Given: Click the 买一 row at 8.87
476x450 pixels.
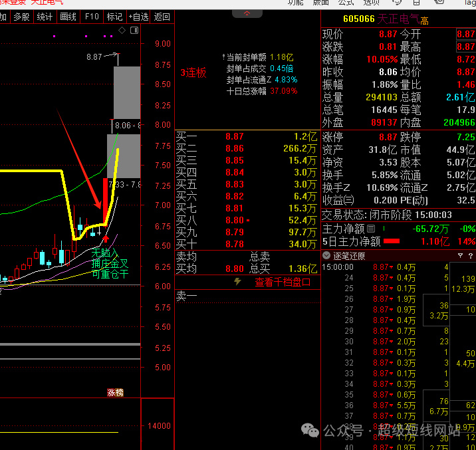Looking at the screenshot, I should click(x=247, y=136).
